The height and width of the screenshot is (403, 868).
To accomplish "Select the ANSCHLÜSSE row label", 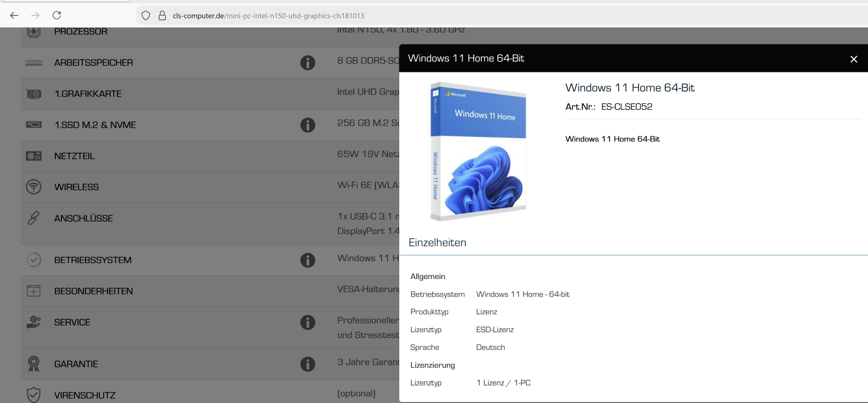I will click(83, 218).
